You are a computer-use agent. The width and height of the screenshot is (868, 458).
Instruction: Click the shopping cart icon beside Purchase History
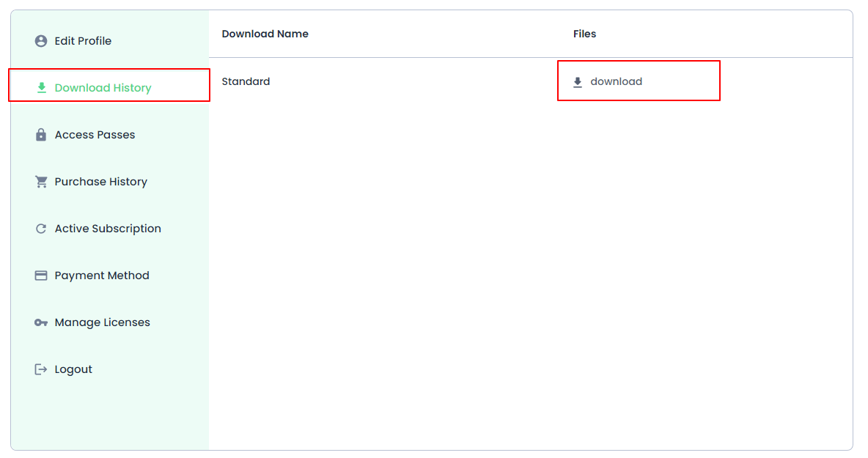coord(41,182)
